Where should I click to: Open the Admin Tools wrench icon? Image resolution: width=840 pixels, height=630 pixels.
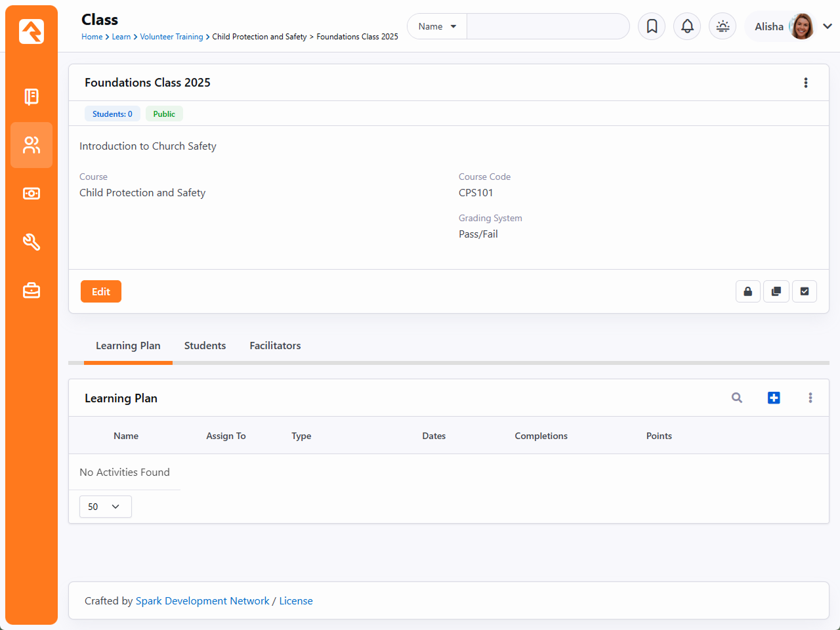click(31, 242)
